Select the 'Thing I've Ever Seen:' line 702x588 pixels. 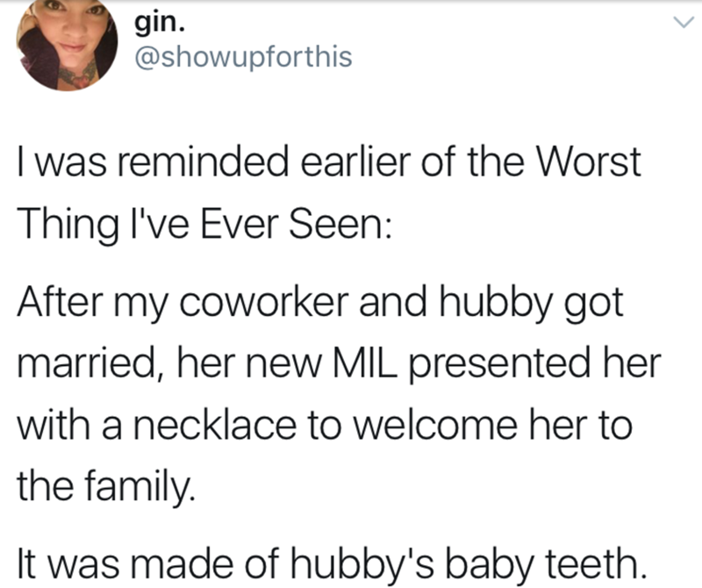click(x=204, y=226)
